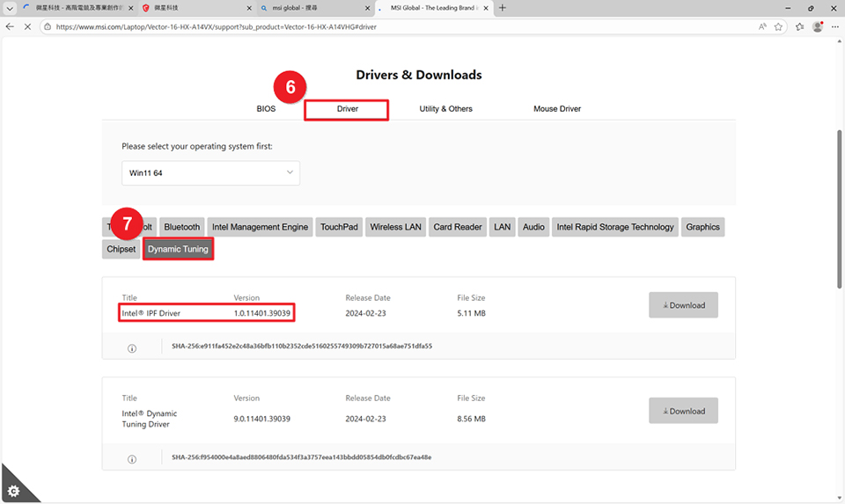This screenshot has height=504, width=845.
Task: Add this page to favorites star
Action: click(778, 26)
